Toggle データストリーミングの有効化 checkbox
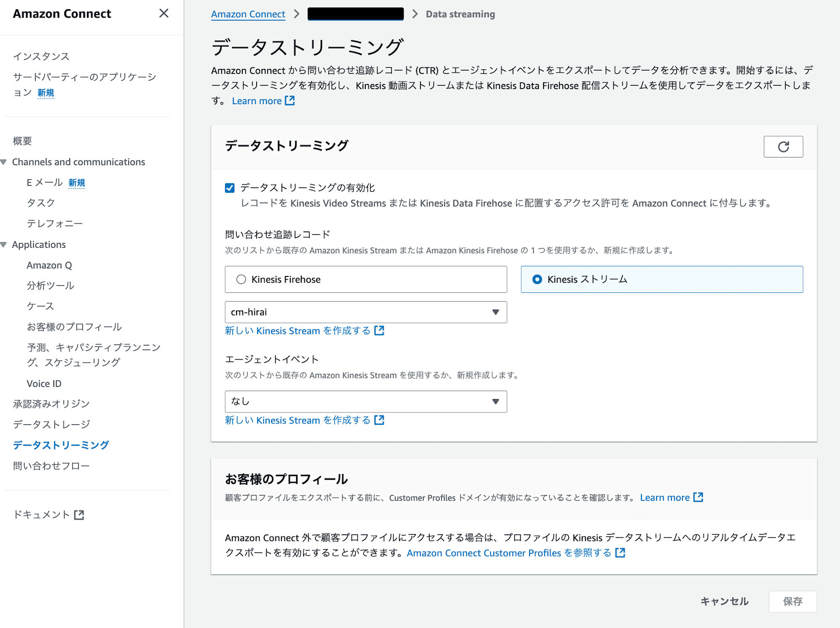840x628 pixels. point(230,188)
